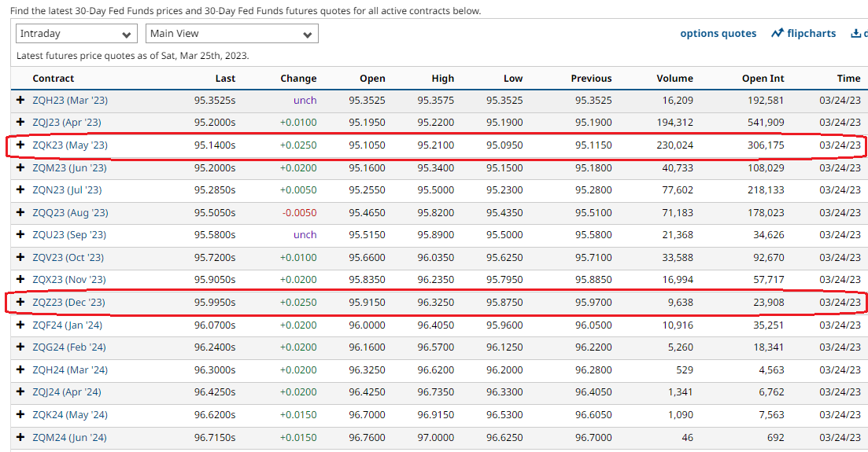Open the ZQJ23 (Apr '23) contract link
Viewport: 868px width, 452px height.
pyautogui.click(x=66, y=123)
